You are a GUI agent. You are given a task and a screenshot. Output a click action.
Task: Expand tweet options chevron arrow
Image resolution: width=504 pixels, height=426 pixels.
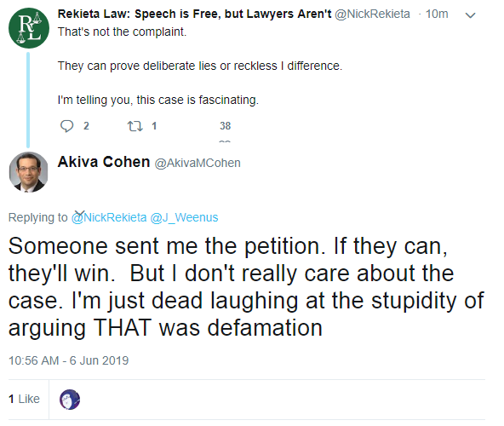pyautogui.click(x=470, y=15)
